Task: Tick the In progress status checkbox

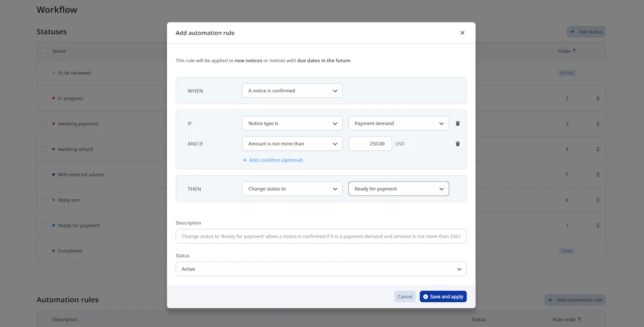Action: click(x=45, y=98)
